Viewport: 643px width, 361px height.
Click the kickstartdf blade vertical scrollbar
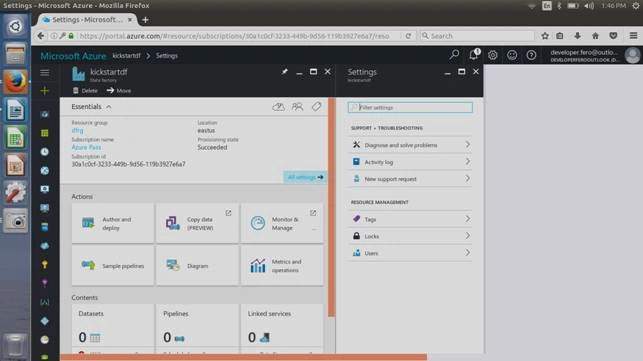pos(331,207)
